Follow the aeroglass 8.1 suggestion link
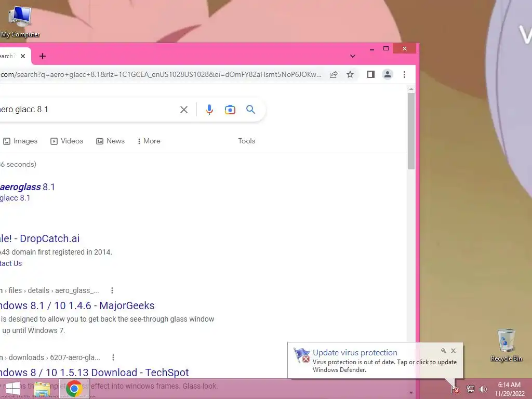The width and height of the screenshot is (532, 399). pyautogui.click(x=27, y=187)
